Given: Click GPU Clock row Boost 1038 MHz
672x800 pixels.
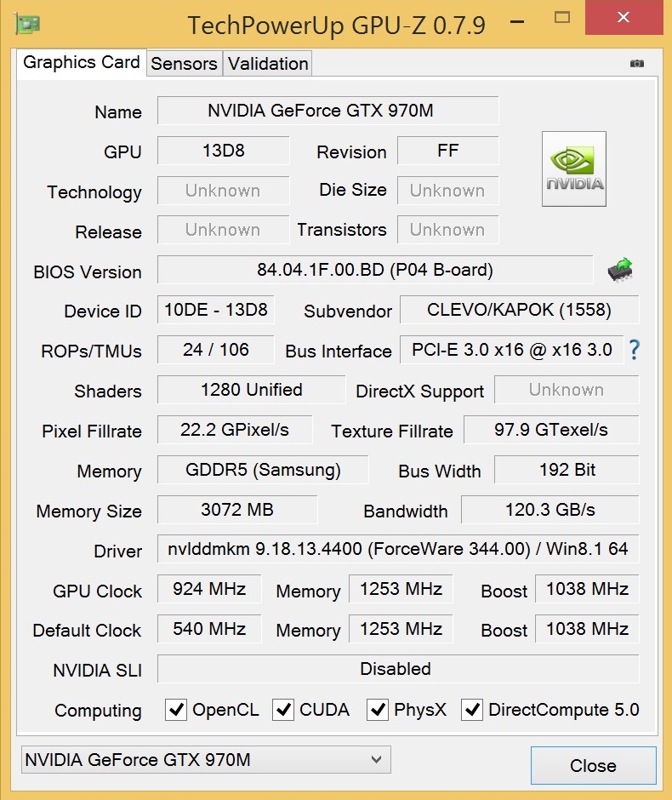Looking at the screenshot, I should coord(587,589).
